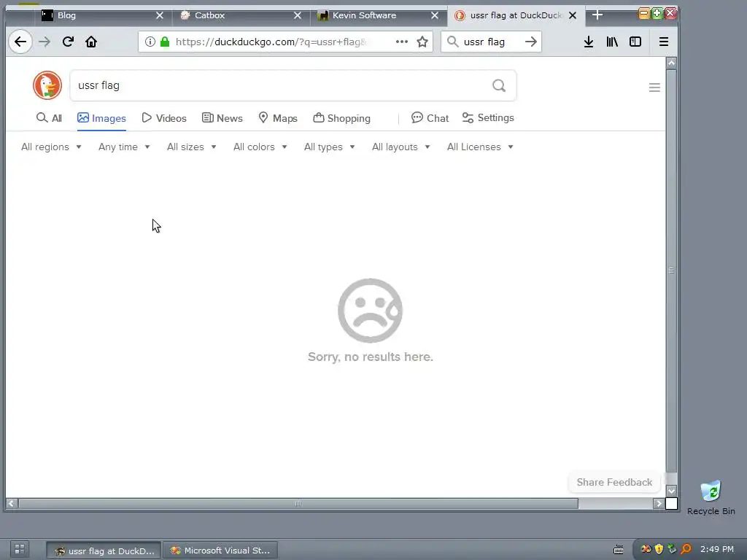This screenshot has height=560, width=747.
Task: Click the magnifier in DuckDuckGo search box
Action: coord(499,86)
